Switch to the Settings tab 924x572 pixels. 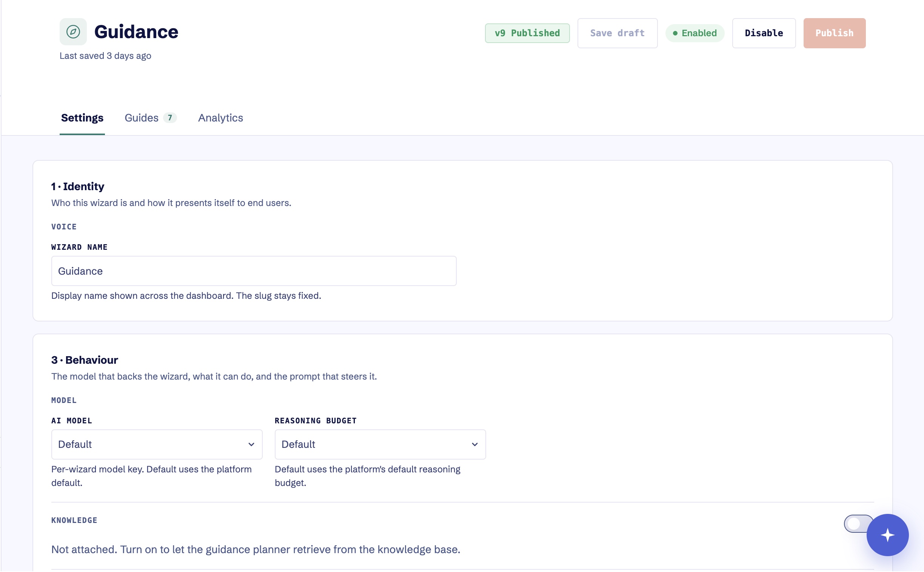click(82, 118)
